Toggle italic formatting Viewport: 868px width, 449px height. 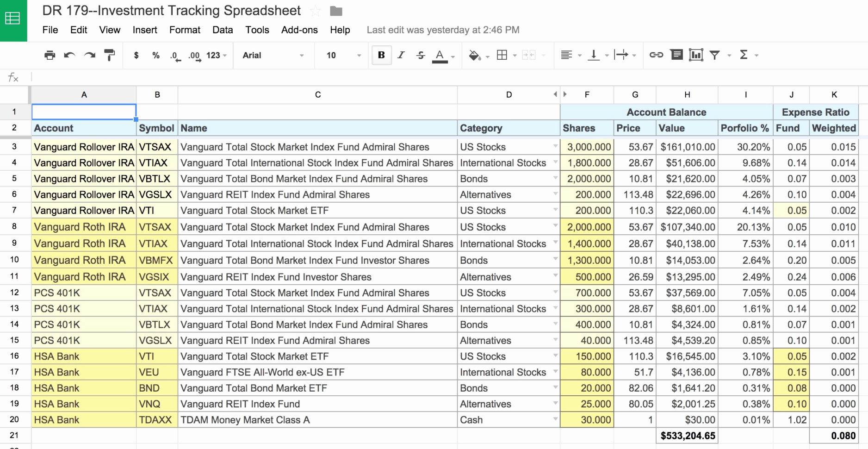coord(400,55)
